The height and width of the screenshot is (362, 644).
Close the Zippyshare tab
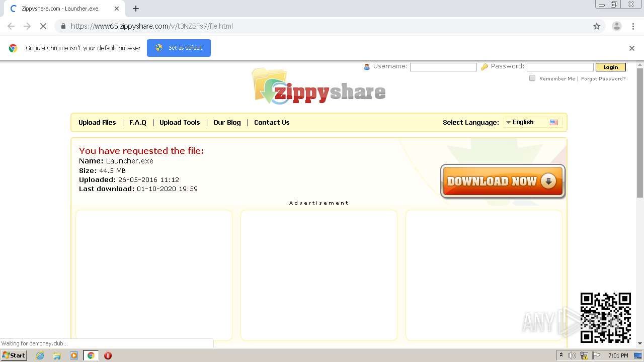116,9
